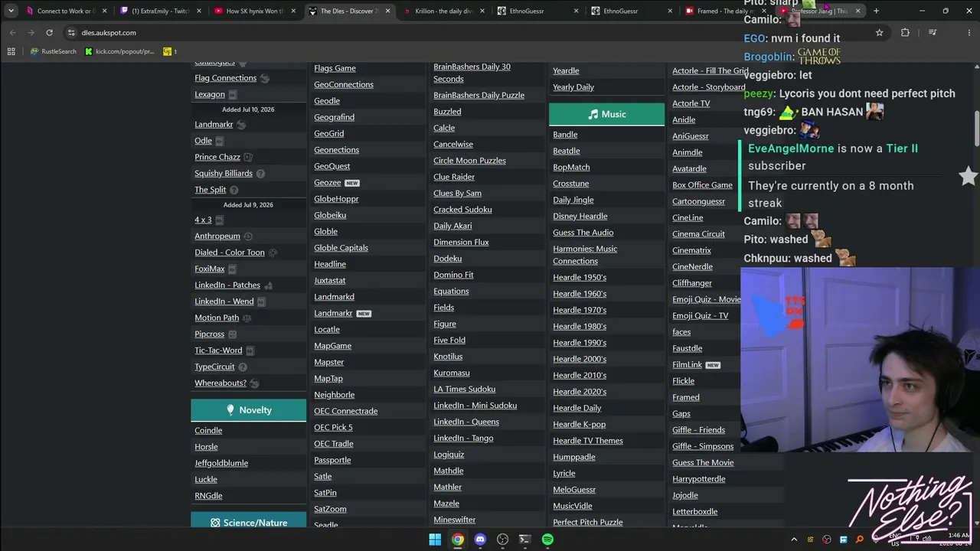Show hidden system tray icons

click(794, 540)
